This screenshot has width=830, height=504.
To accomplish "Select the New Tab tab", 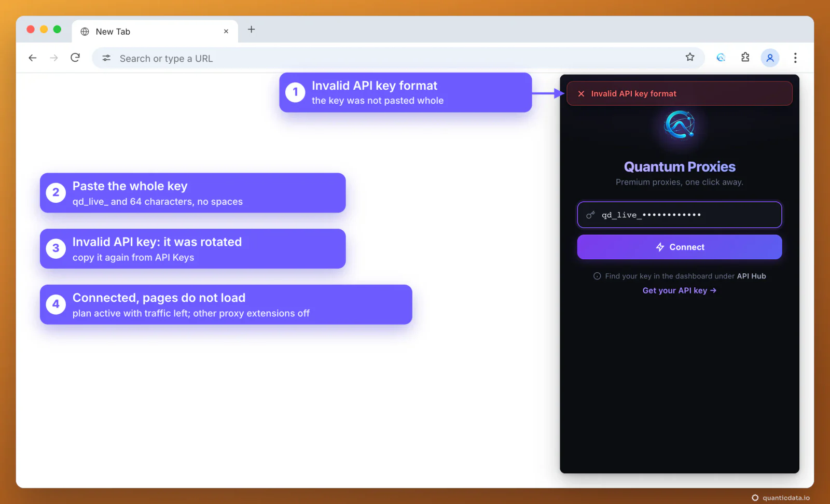I will [x=155, y=32].
